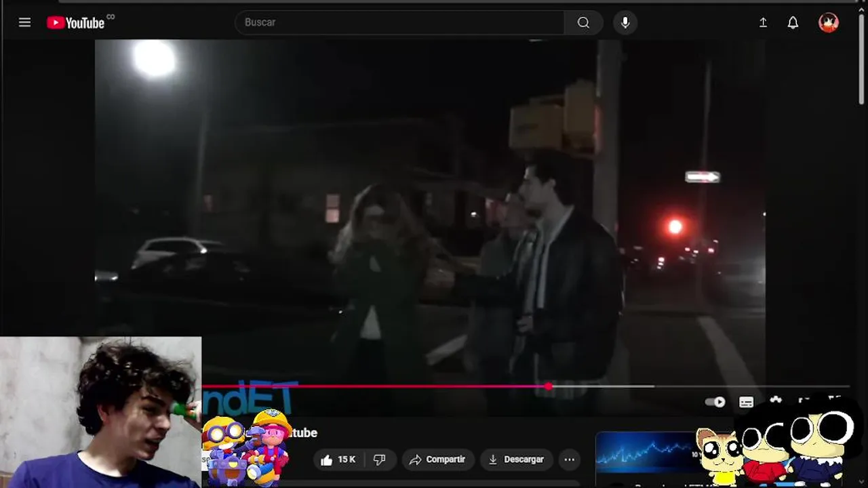Screen dimensions: 868x488
Task: Go to YouTube home via logo
Action: click(75, 23)
